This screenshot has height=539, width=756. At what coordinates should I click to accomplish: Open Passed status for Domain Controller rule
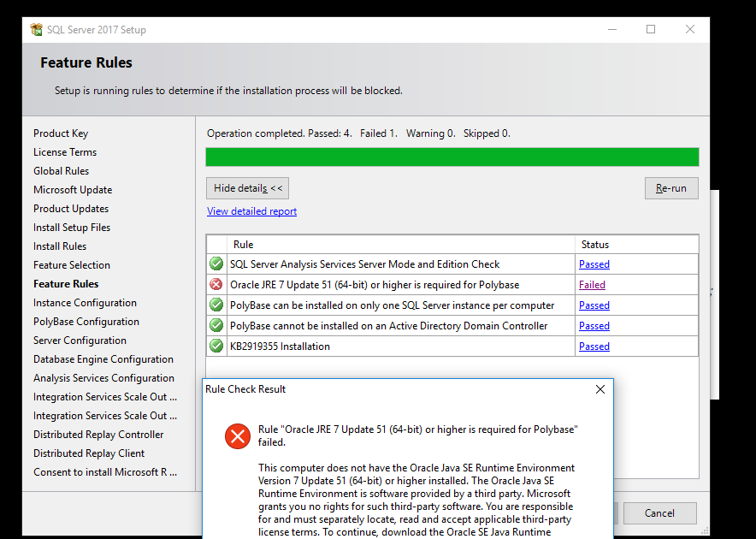point(594,326)
